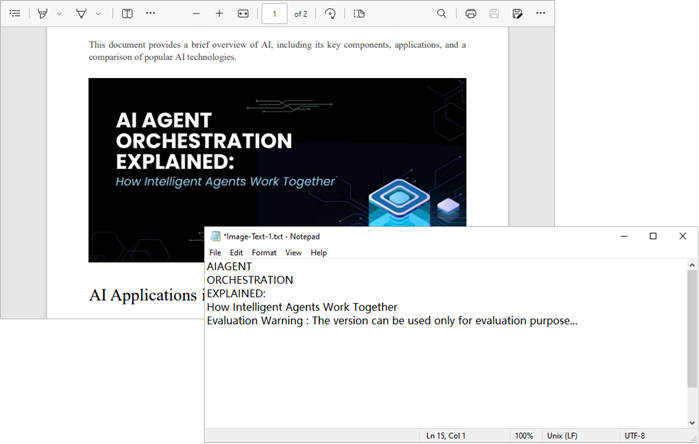699x444 pixels.
Task: Zoom out with the minus icon
Action: 196,14
